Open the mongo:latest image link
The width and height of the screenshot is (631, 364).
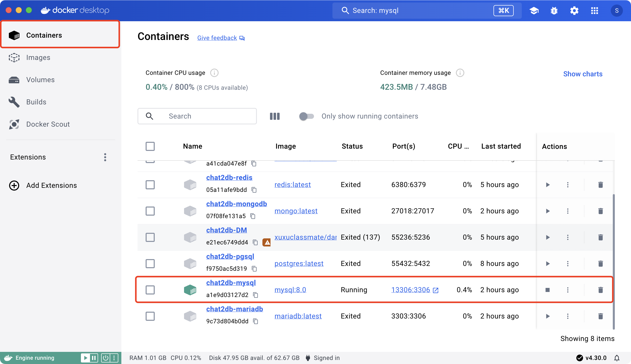click(296, 211)
